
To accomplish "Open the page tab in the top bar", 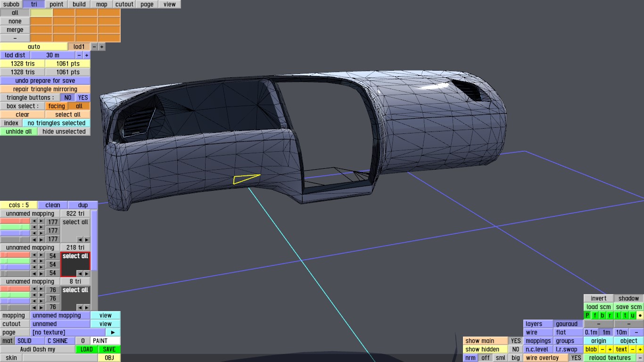I will [147, 4].
